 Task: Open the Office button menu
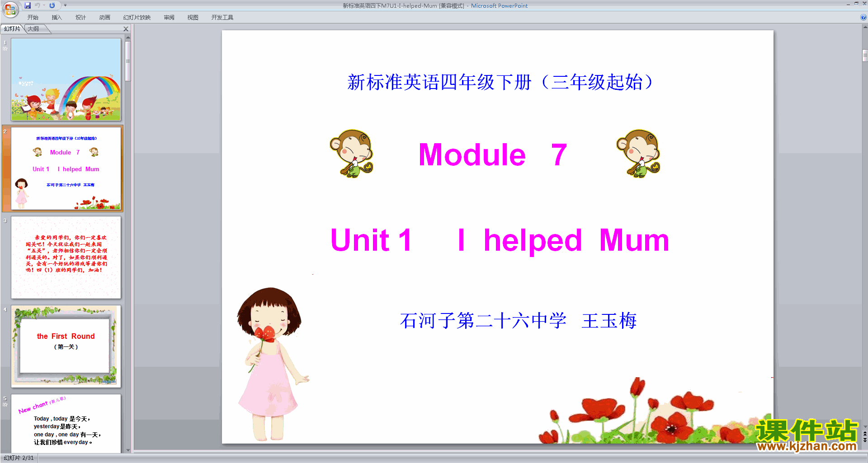(x=10, y=9)
